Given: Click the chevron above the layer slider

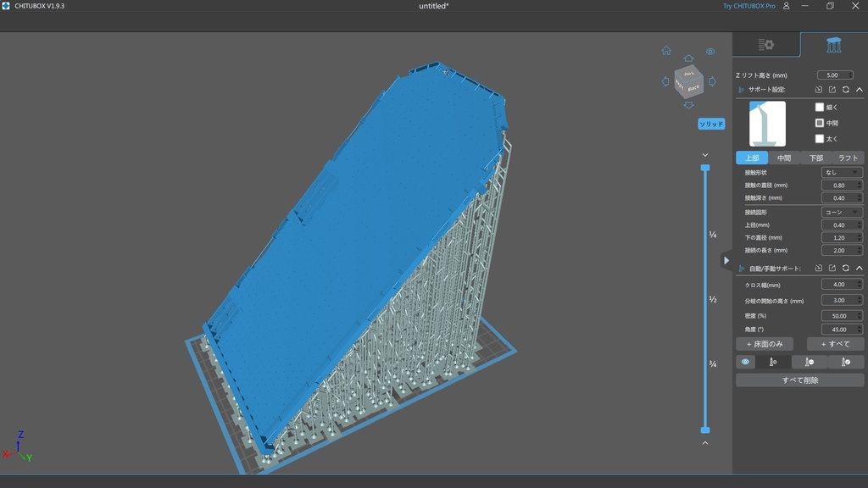Looking at the screenshot, I should (705, 155).
